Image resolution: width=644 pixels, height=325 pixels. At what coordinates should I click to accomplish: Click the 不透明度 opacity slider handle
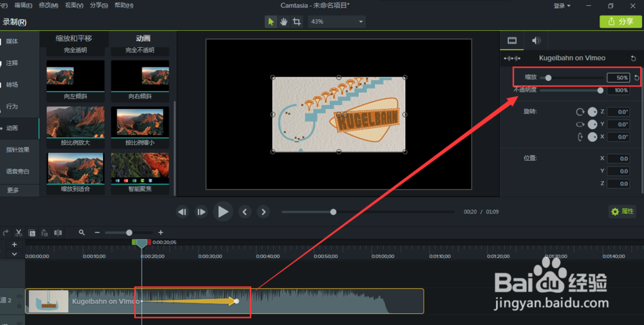click(x=600, y=90)
